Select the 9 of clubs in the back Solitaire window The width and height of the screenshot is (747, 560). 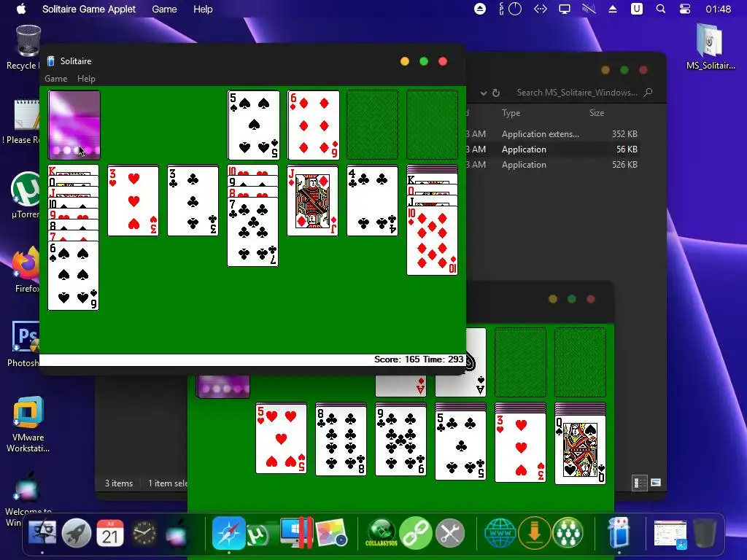[400, 441]
